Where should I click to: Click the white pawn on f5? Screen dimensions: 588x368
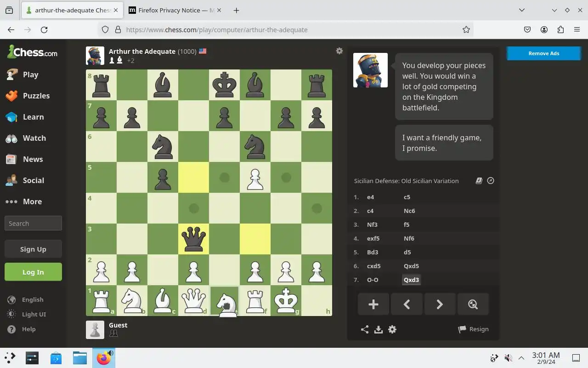[x=255, y=177]
